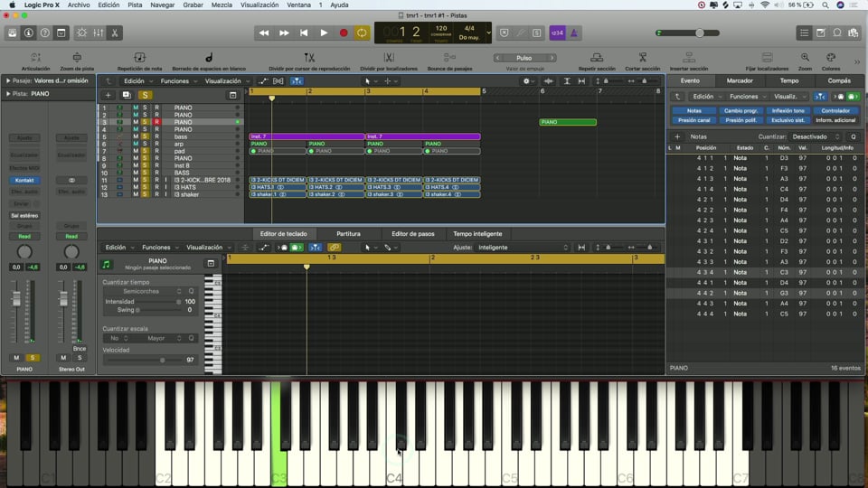The width and height of the screenshot is (868, 488).
Task: Click Articulación toolbar tool
Action: [x=35, y=61]
